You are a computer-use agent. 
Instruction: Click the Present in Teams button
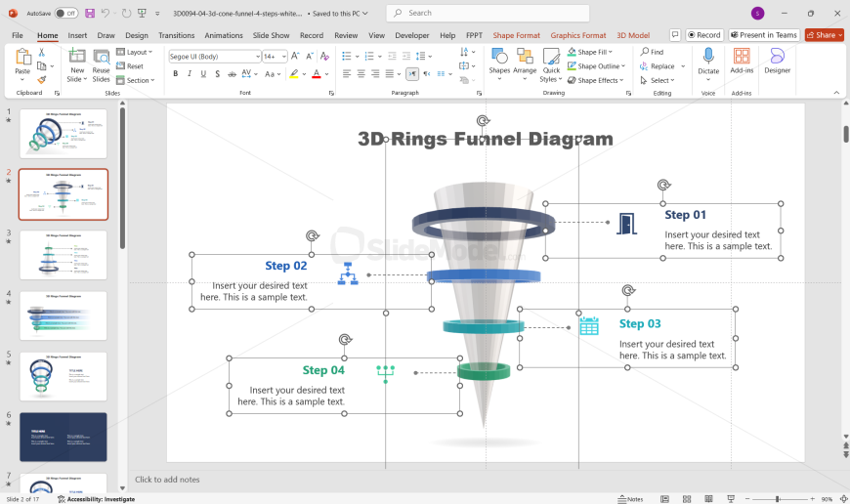[763, 35]
